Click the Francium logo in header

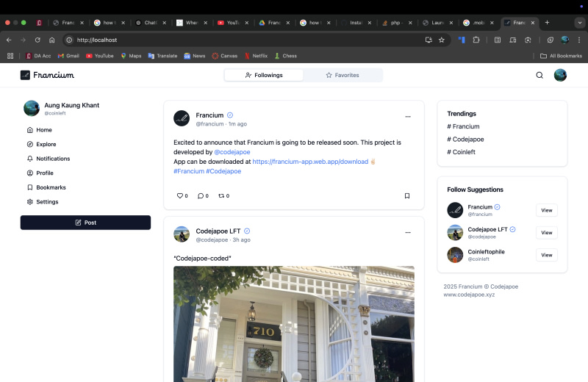coord(47,75)
